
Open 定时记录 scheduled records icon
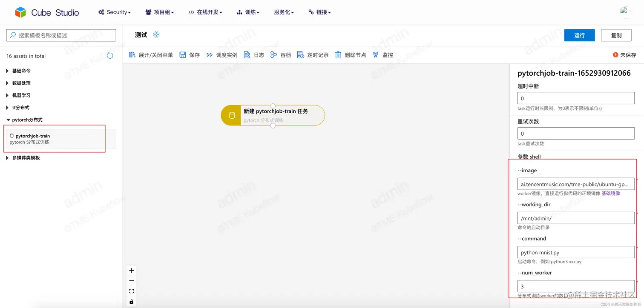313,54
